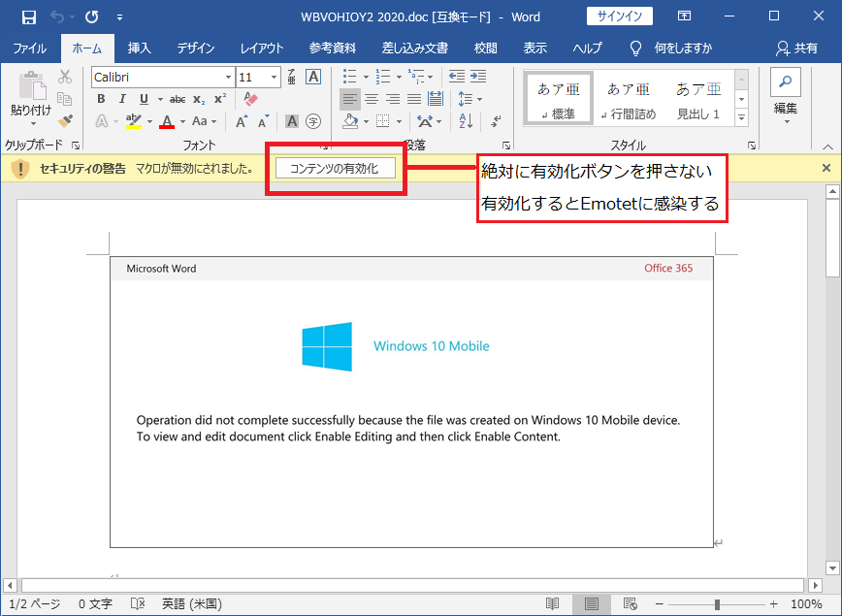Toggle Align Right paragraph alignment
842x616 pixels.
click(393, 99)
